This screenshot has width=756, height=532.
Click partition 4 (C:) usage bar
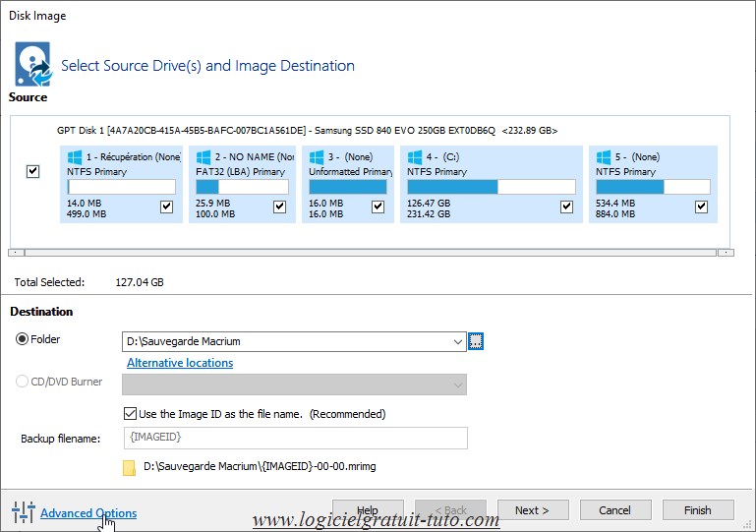tap(492, 187)
